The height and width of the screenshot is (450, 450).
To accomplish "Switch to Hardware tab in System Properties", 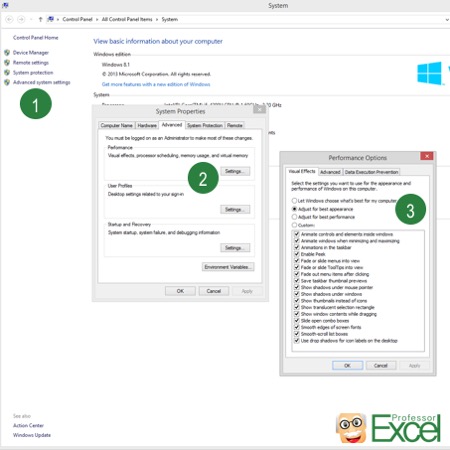I will [147, 125].
